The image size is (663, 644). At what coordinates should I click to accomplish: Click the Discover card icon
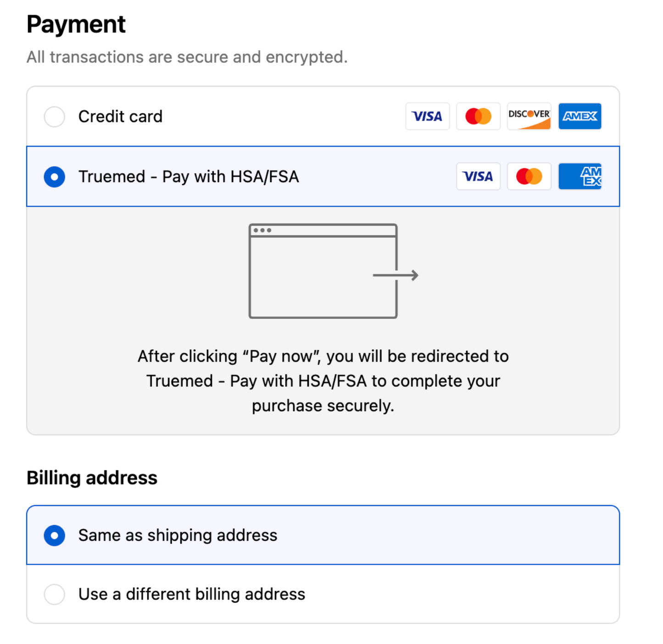pyautogui.click(x=529, y=116)
